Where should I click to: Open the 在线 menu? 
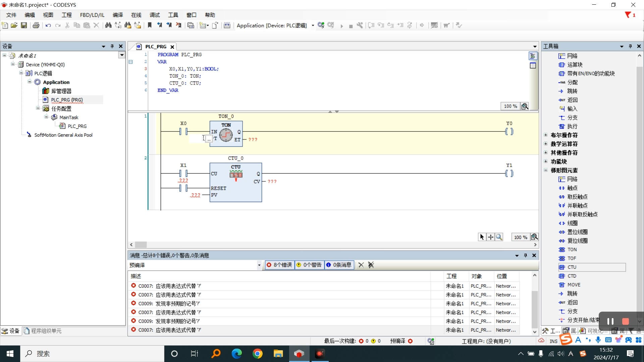[x=136, y=15]
